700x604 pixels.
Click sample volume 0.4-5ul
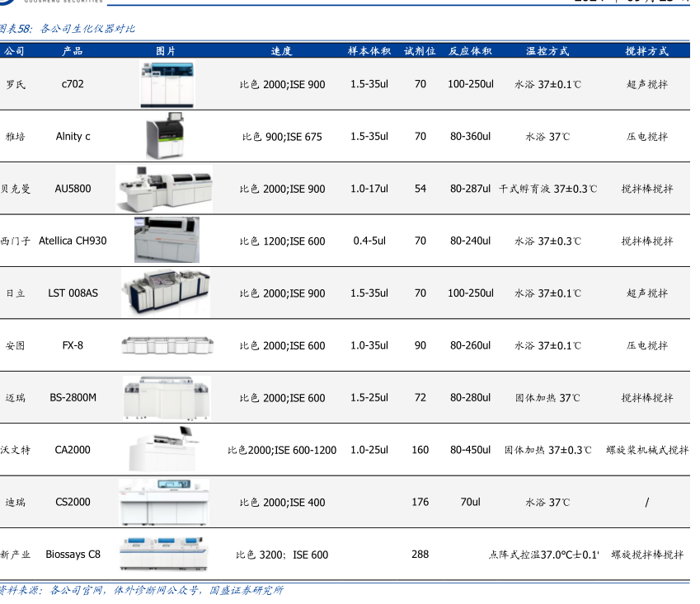369,241
